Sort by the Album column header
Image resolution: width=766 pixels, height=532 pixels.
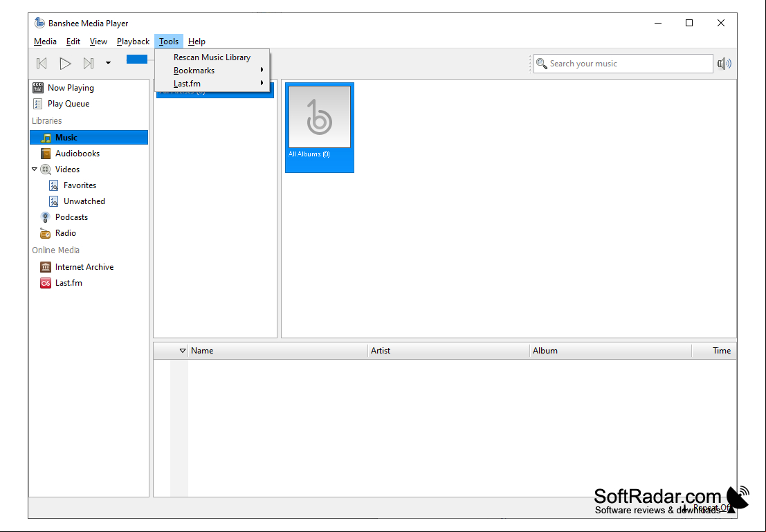(x=610, y=351)
